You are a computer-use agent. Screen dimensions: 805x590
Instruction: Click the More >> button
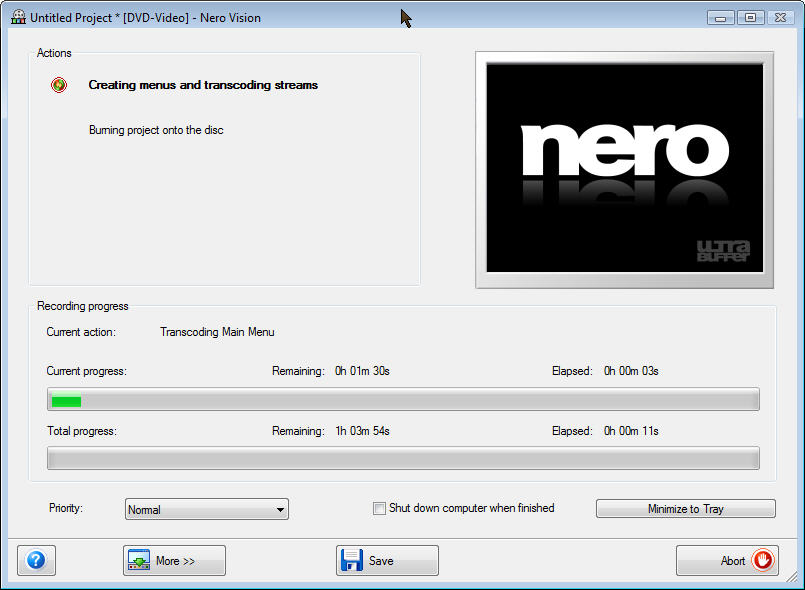(174, 560)
